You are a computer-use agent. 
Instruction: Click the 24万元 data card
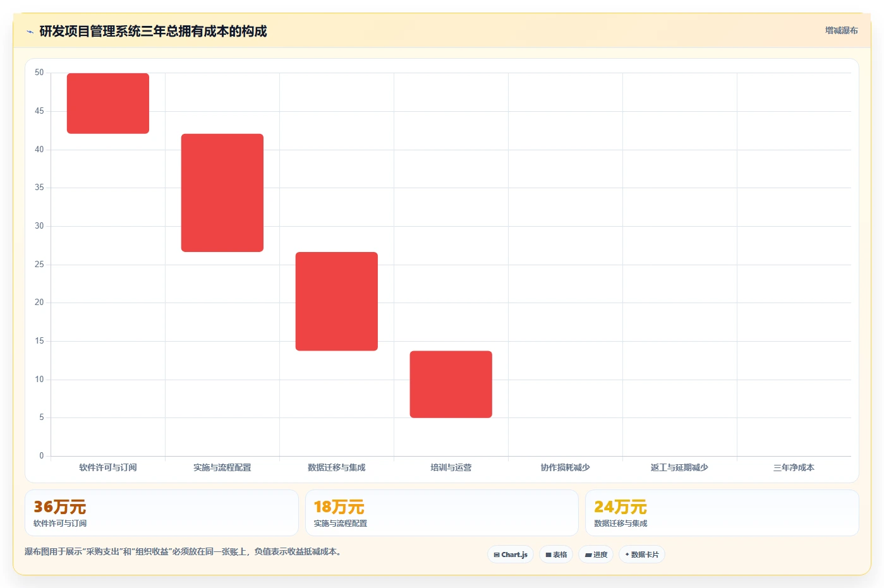pyautogui.click(x=722, y=513)
